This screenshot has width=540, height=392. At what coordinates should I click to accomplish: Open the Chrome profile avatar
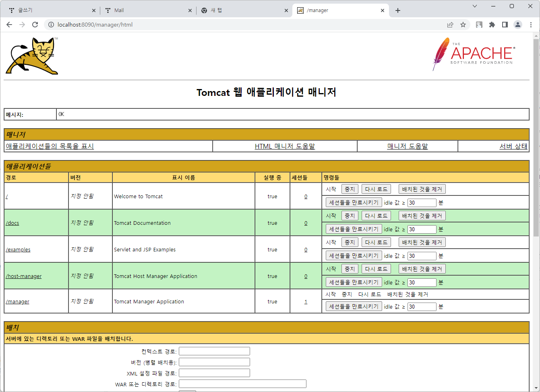pos(518,25)
